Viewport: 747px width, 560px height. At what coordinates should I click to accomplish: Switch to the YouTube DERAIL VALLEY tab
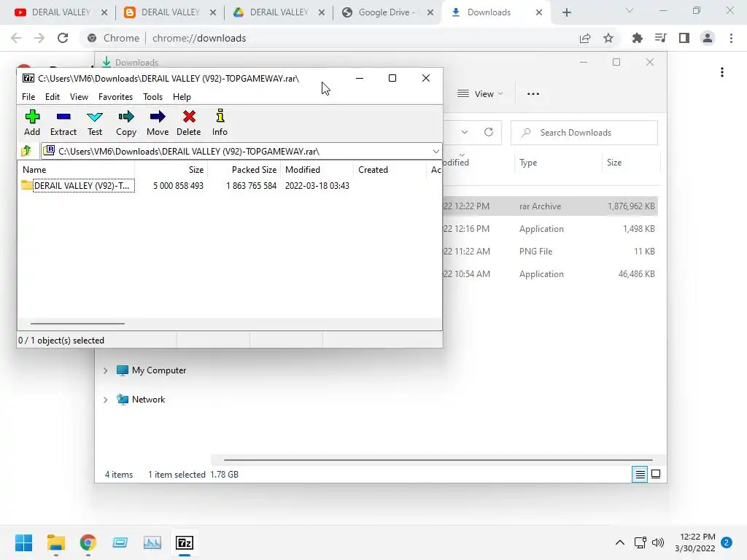click(61, 12)
